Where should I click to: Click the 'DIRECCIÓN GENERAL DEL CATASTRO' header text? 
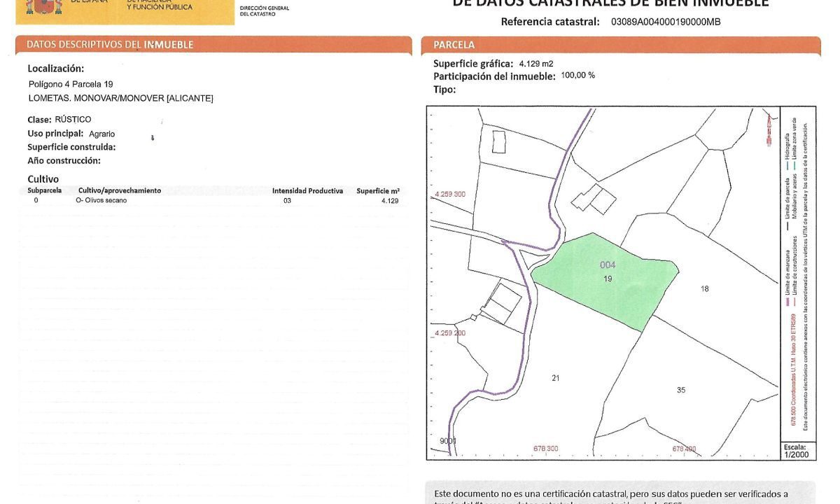[264, 10]
